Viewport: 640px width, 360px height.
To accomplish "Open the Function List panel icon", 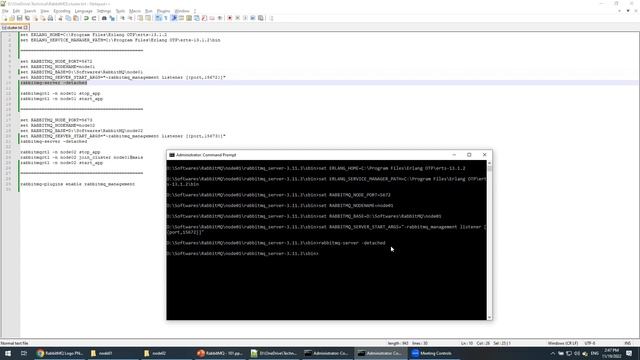I will pos(204,18).
